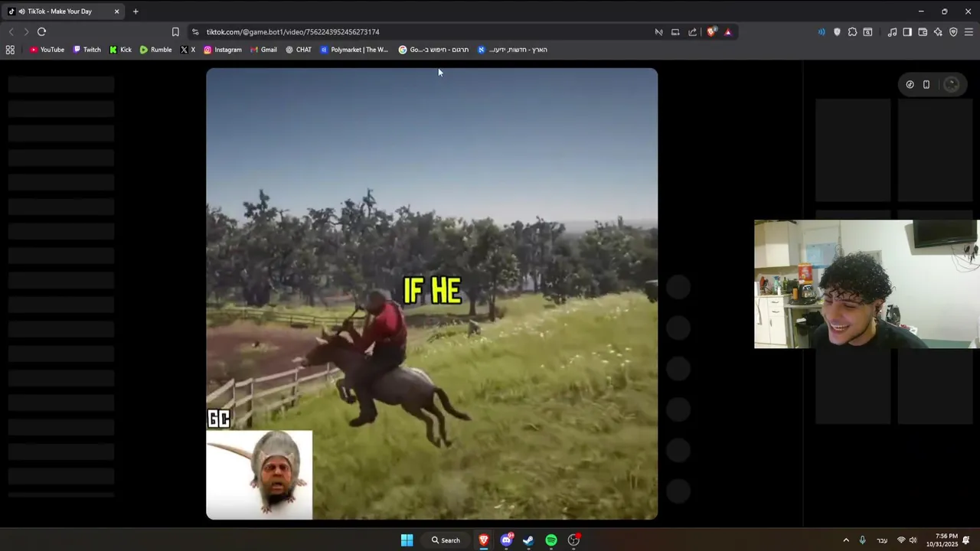Close the TikTok tab
This screenshot has height=551, width=980.
116,11
